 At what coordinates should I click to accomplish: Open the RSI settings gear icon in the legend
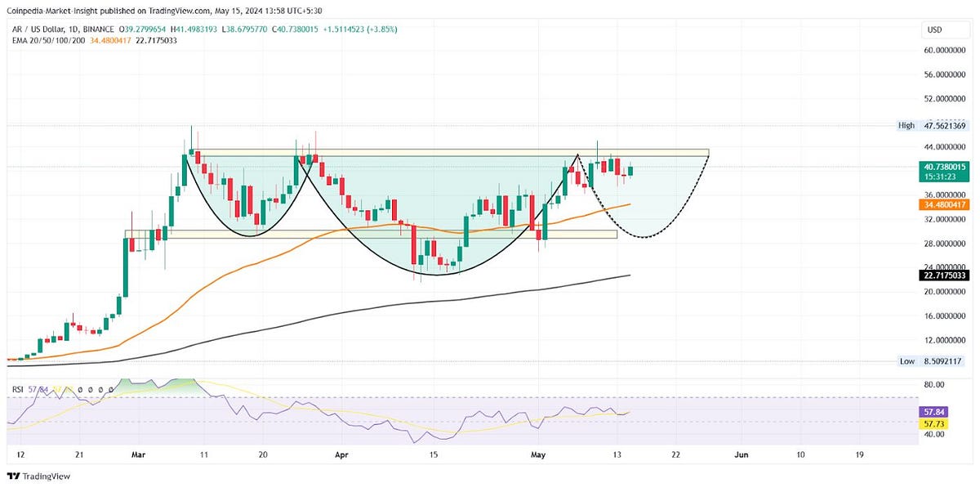[x=90, y=389]
